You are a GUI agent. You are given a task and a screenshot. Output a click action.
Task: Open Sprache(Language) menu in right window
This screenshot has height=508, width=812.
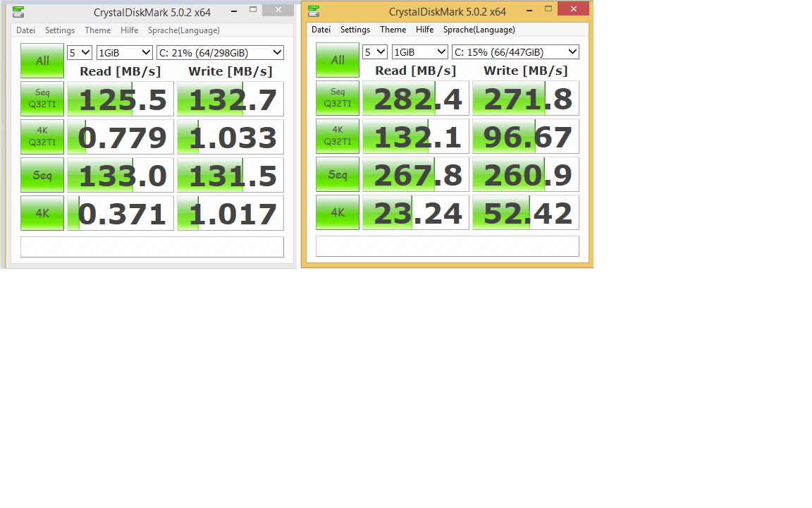tap(479, 30)
